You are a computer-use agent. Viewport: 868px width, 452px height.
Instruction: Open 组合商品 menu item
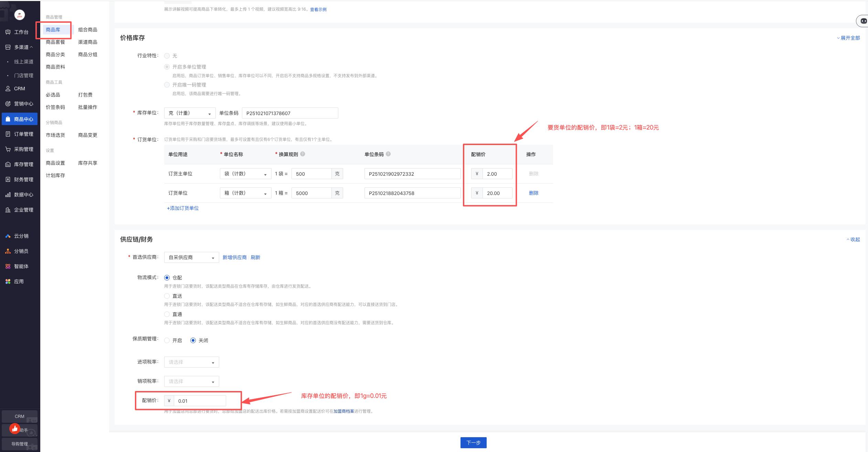[87, 30]
